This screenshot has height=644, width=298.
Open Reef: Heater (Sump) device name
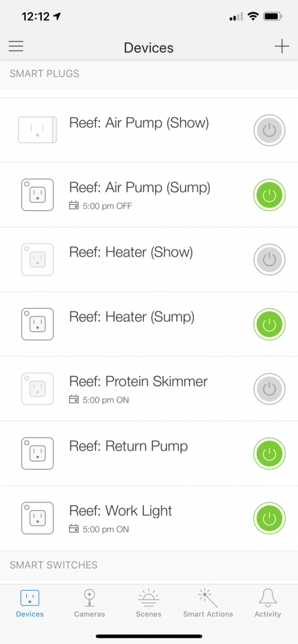(x=132, y=317)
